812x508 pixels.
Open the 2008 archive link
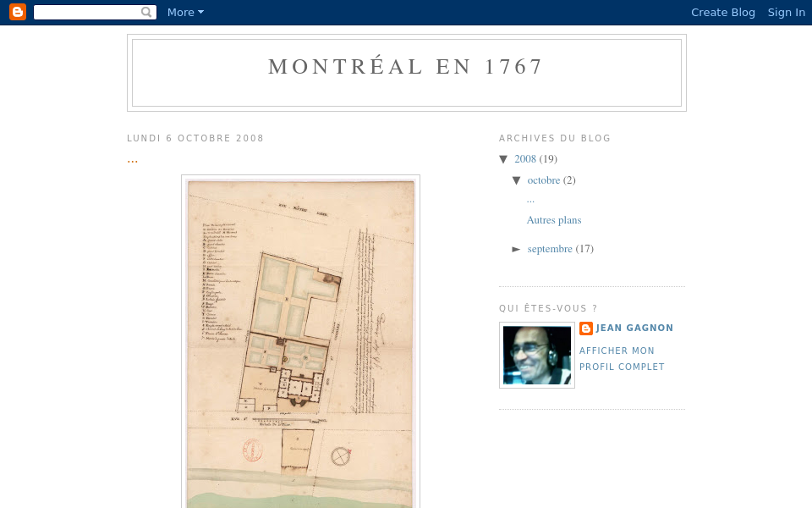coord(525,159)
